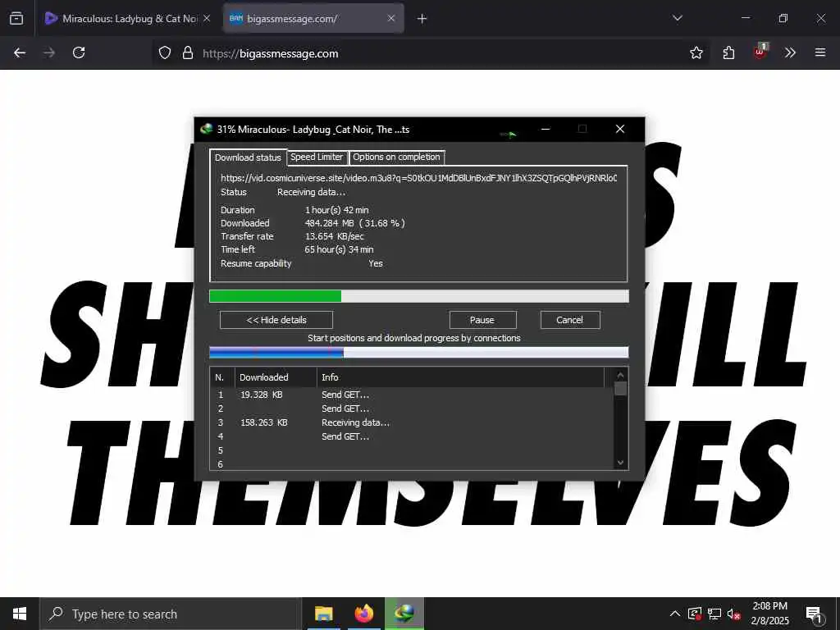The width and height of the screenshot is (840, 630).
Task: Open the Windows Start menu
Action: click(20, 614)
